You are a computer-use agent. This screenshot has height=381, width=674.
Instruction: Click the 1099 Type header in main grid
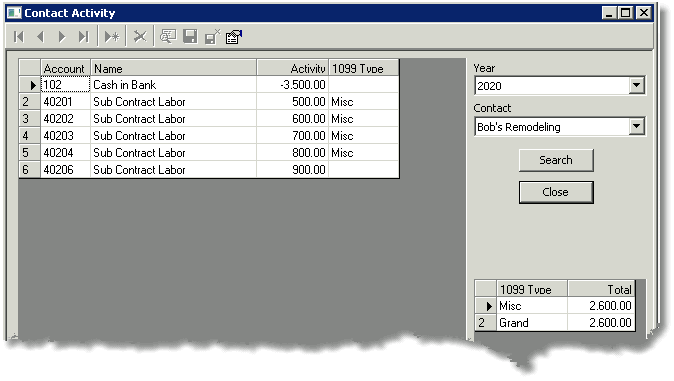tap(364, 68)
